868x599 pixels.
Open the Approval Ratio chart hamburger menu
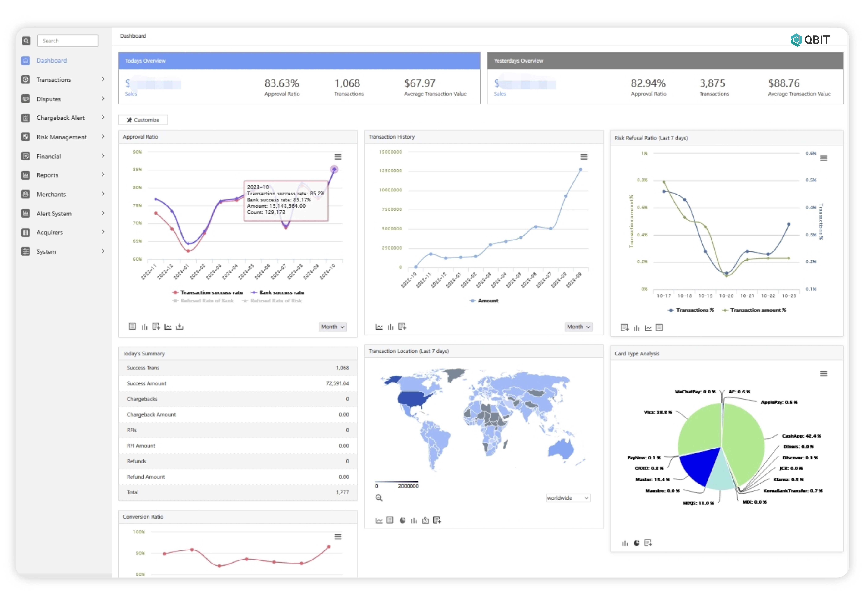click(338, 157)
